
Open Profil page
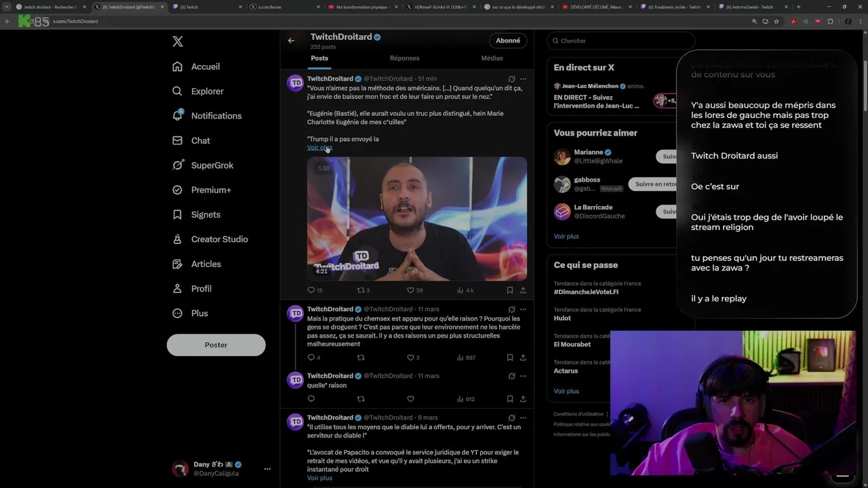(x=192, y=288)
